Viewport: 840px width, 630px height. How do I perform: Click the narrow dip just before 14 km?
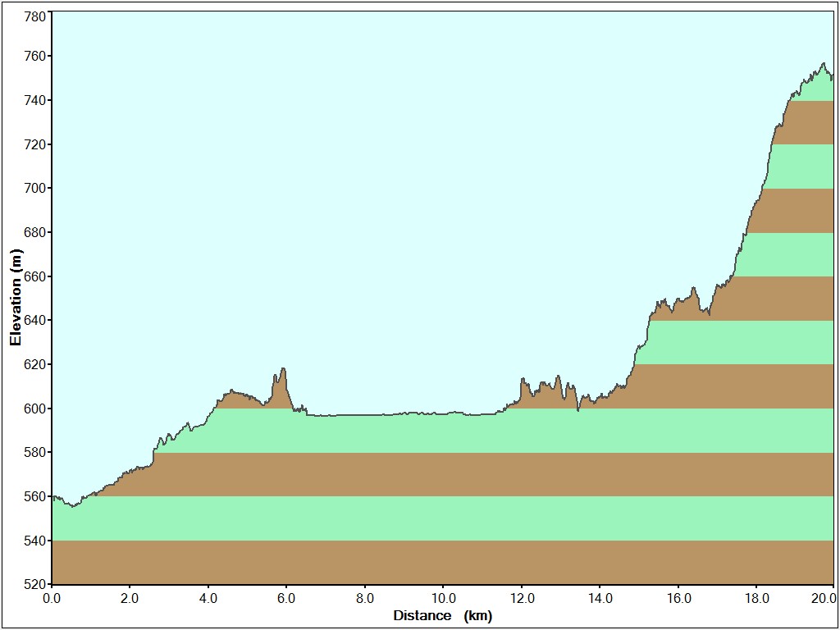pyautogui.click(x=578, y=409)
